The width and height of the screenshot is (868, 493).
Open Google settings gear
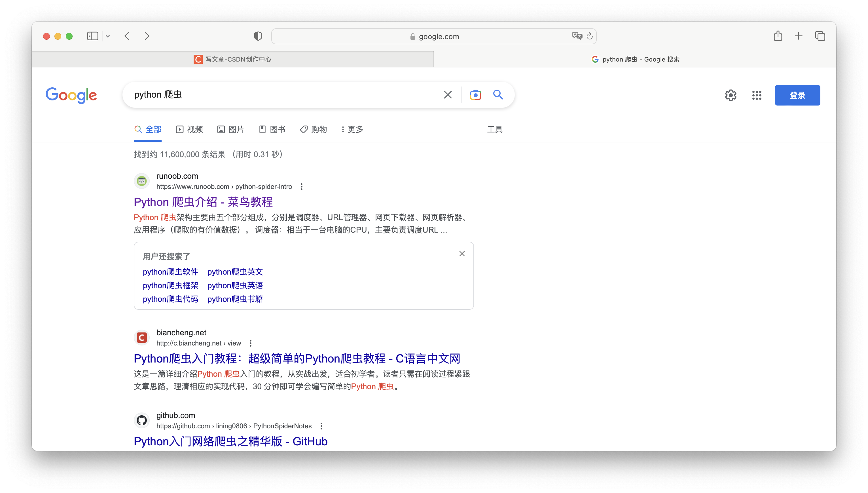(x=731, y=95)
